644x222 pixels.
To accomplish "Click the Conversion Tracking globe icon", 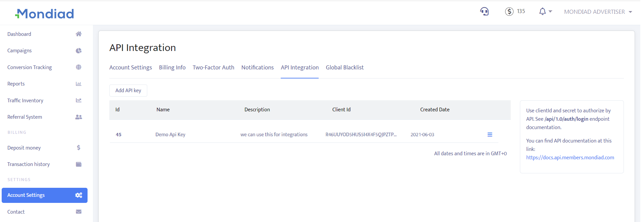I will pos(78,67).
